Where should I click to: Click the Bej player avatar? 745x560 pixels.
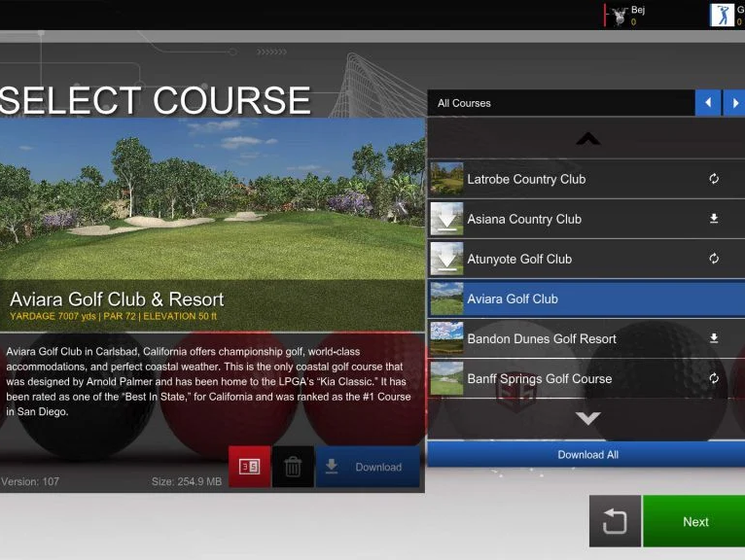[618, 15]
